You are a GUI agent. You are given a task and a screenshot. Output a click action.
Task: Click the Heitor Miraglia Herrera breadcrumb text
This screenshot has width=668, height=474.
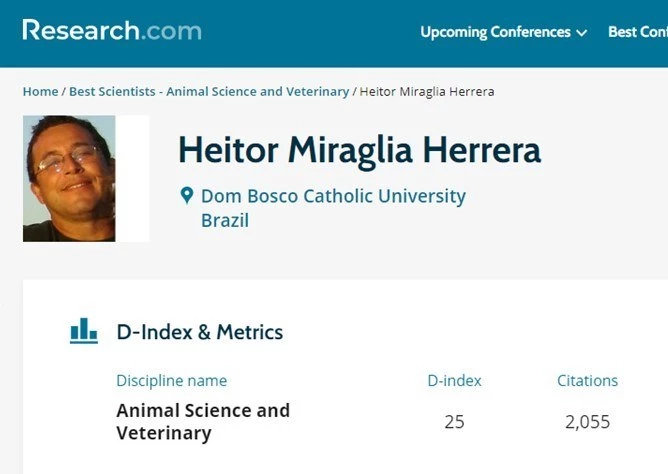click(x=426, y=91)
